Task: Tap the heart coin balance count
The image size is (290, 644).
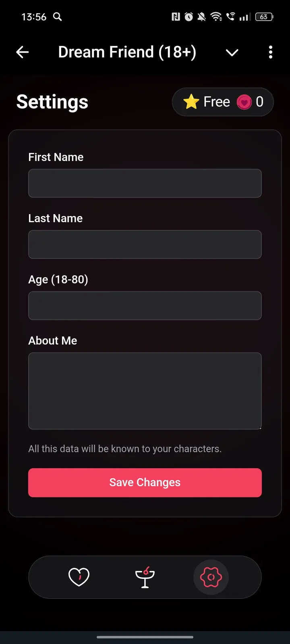Action: coord(260,102)
